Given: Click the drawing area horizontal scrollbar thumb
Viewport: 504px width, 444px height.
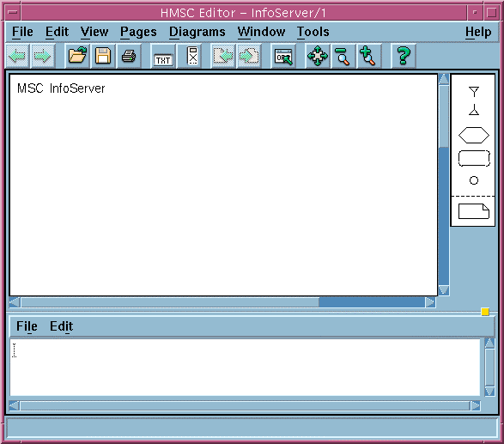Looking at the screenshot, I should [170, 302].
